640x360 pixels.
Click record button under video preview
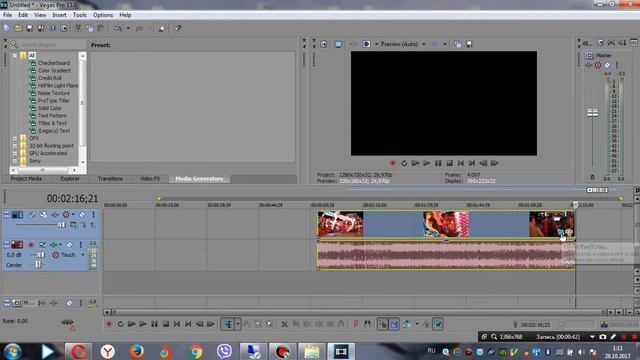click(x=393, y=163)
